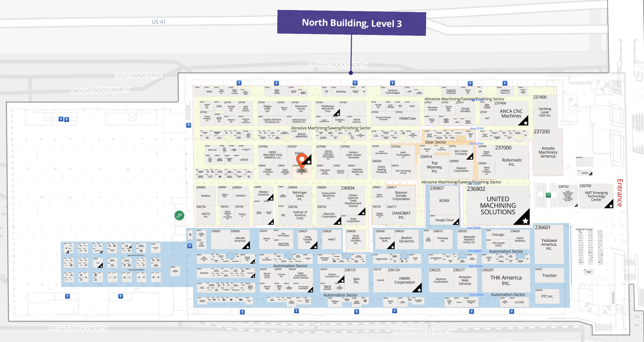The image size is (644, 342).
Task: Click restroom icon below Gudel booth
Action: (395, 311)
